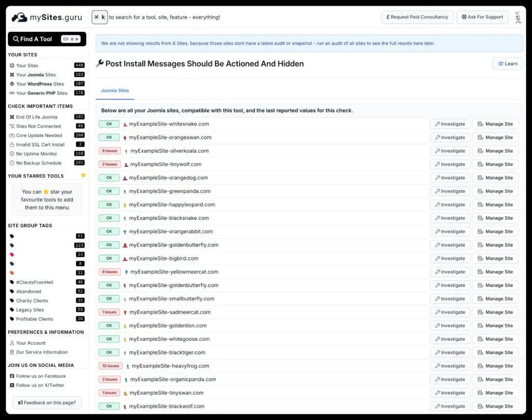Open the user avatar in top right
532x420 pixels.
tap(517, 17)
